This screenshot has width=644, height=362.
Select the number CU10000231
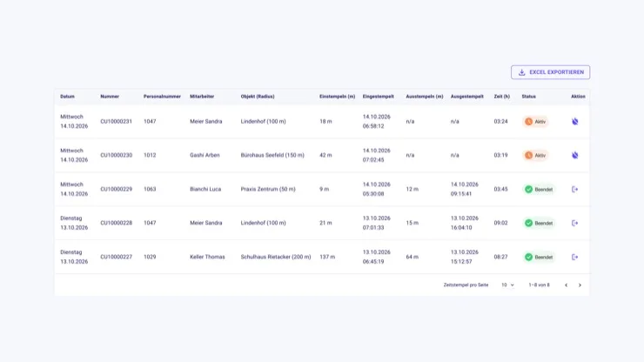(x=117, y=122)
